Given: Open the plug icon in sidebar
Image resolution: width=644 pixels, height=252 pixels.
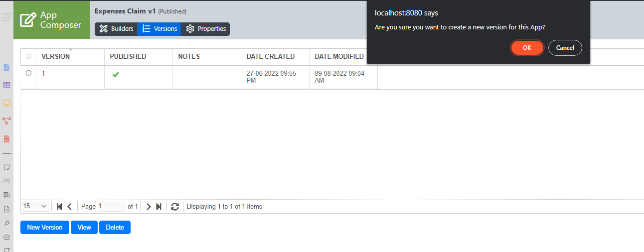Looking at the screenshot, I should point(7,223).
